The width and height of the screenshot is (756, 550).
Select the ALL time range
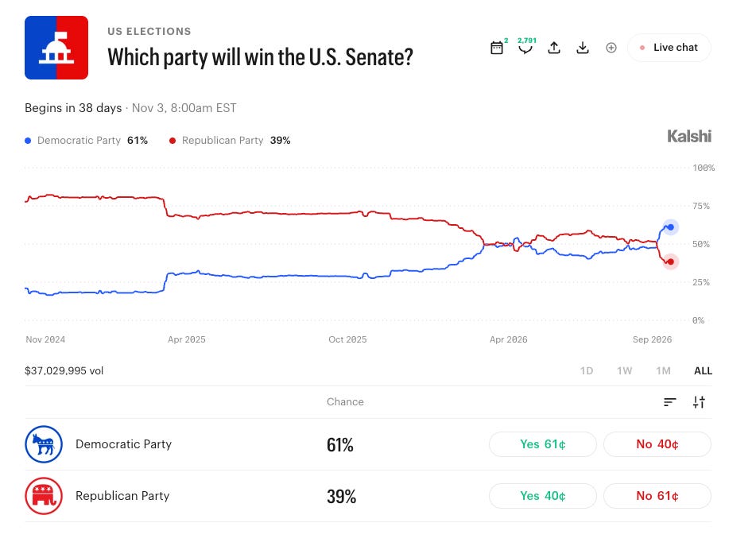point(703,370)
